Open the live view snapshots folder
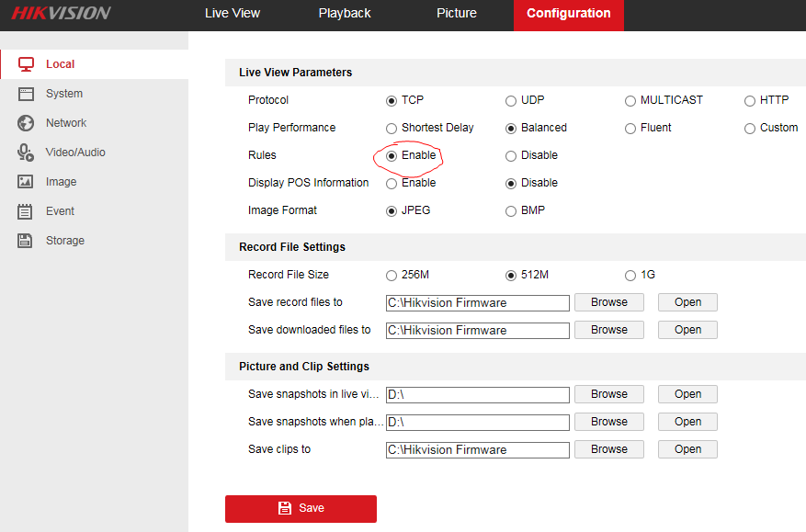The width and height of the screenshot is (806, 532). (687, 394)
